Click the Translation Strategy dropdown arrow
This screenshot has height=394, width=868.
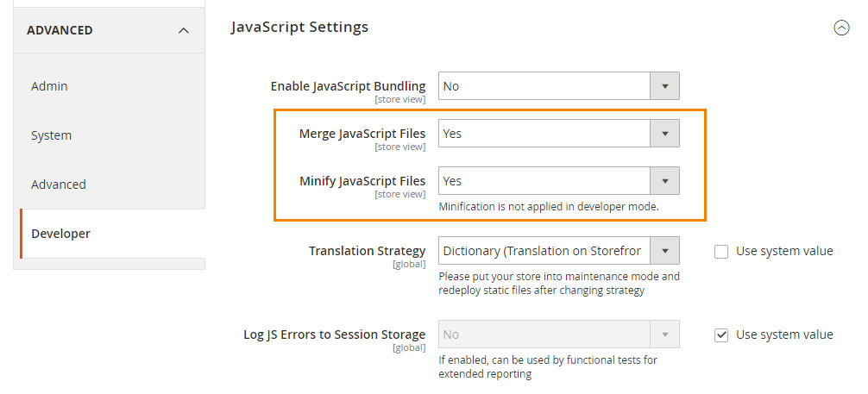(664, 251)
